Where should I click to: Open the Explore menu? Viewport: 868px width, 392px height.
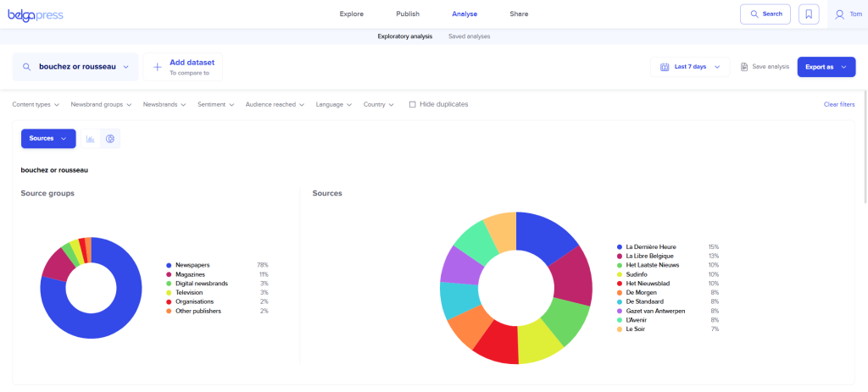(351, 14)
